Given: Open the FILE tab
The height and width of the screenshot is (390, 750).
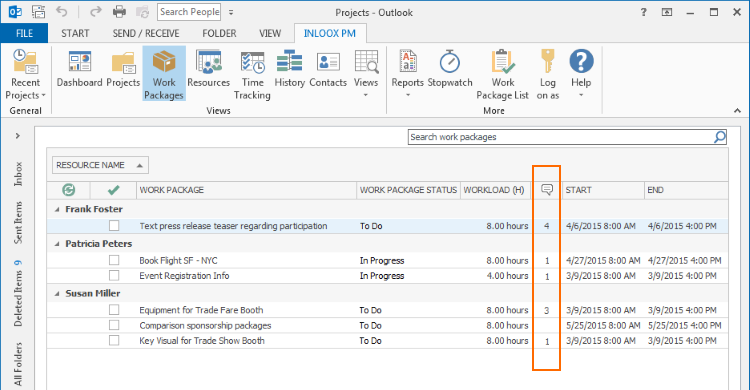Looking at the screenshot, I should click(x=24, y=33).
